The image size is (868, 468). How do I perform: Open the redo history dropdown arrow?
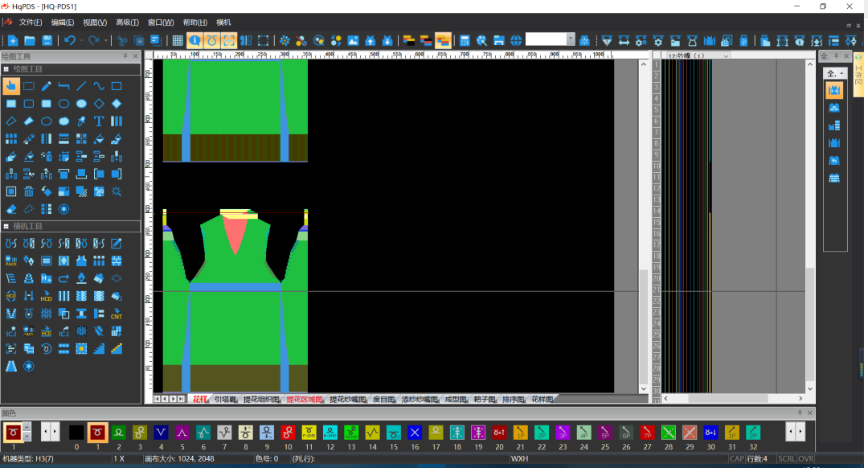[106, 40]
